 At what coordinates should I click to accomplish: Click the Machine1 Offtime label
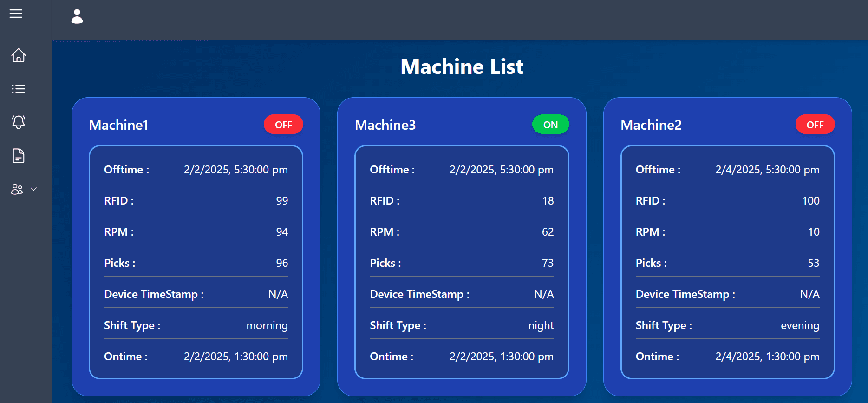127,170
